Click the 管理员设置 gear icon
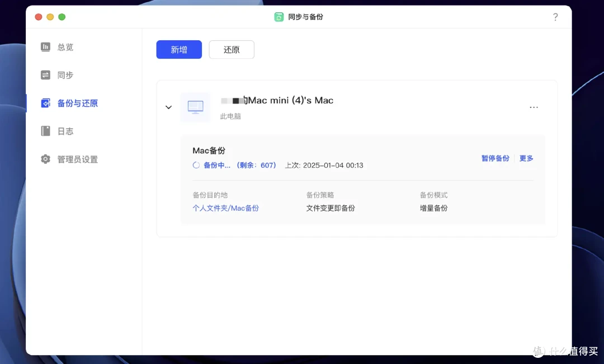604x364 pixels. (x=45, y=159)
